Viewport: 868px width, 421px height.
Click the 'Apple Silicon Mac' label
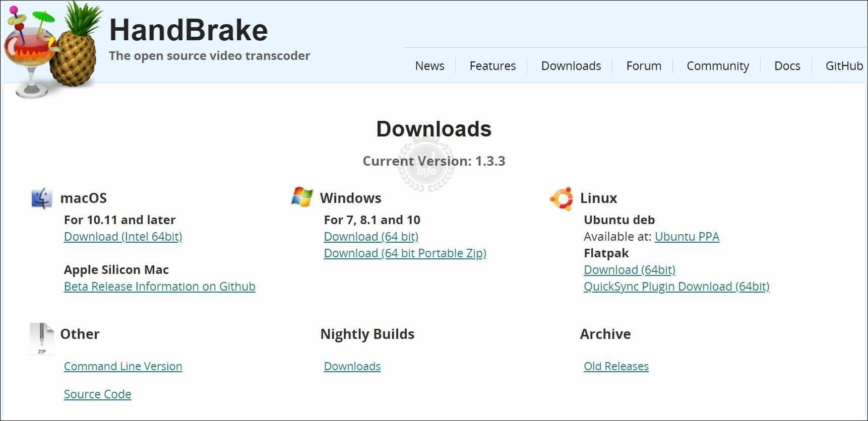point(116,270)
